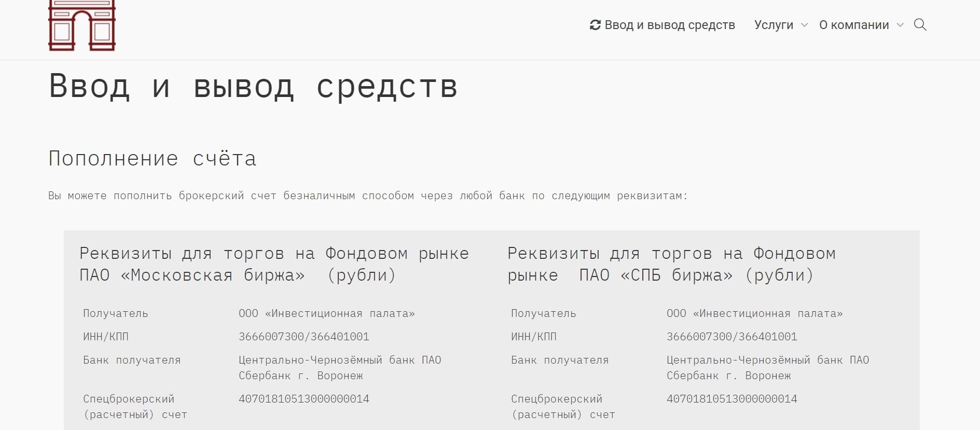Viewport: 980px width, 430px height.
Task: Select ИНН/КПП value in СПБ биржа block
Action: point(732,337)
